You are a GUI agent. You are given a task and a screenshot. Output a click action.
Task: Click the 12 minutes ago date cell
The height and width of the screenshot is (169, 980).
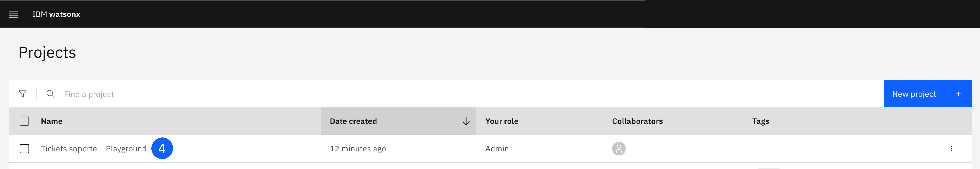pos(358,149)
